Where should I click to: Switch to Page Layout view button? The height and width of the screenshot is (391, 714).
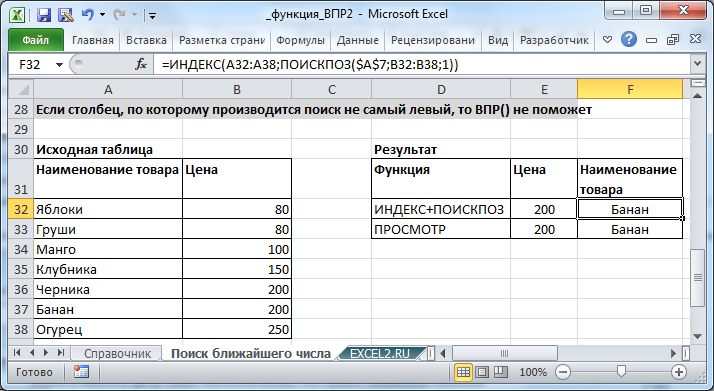point(482,372)
